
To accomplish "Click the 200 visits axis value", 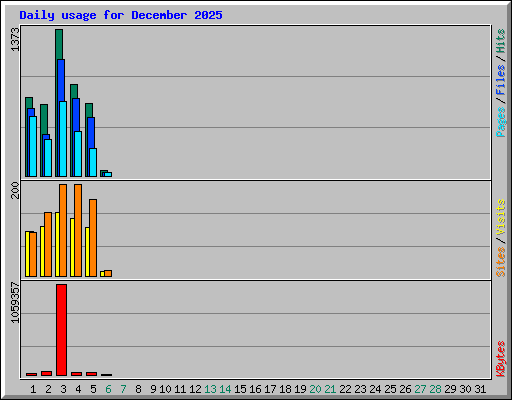I will tap(15, 190).
